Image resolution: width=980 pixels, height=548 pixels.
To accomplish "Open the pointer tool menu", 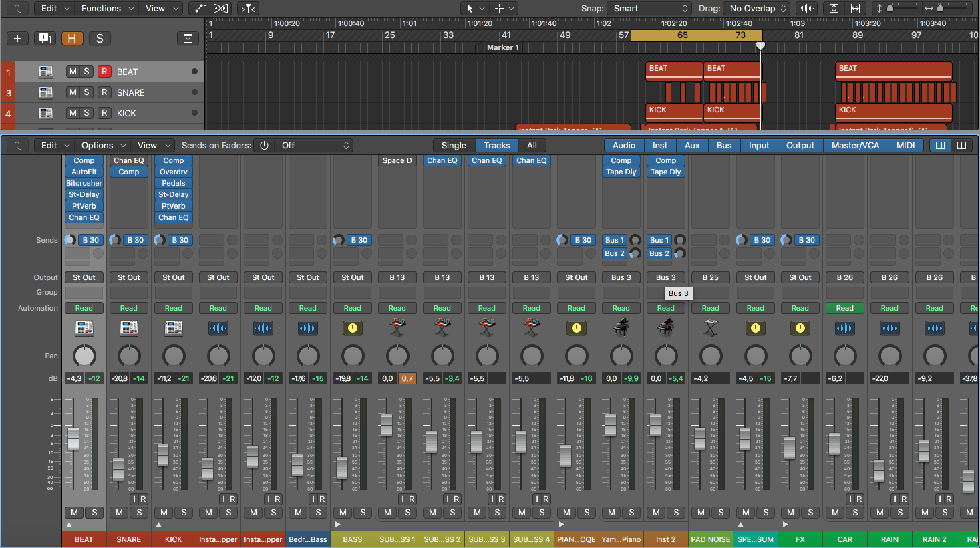I will (474, 9).
